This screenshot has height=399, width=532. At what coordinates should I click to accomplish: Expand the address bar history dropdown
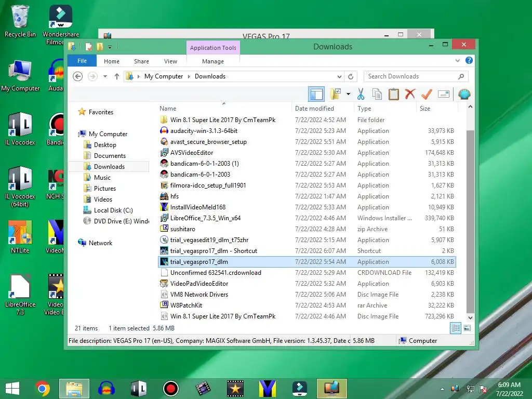coord(339,76)
